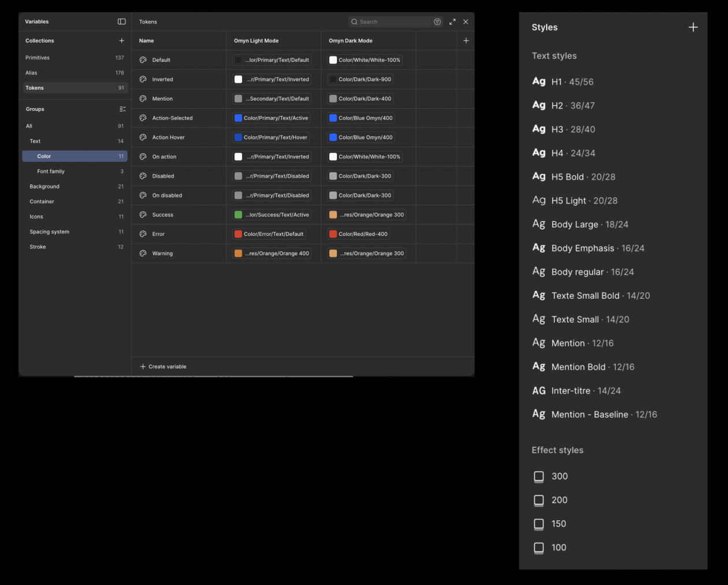Click into the Search input field
Image resolution: width=728 pixels, height=585 pixels.
click(393, 21)
